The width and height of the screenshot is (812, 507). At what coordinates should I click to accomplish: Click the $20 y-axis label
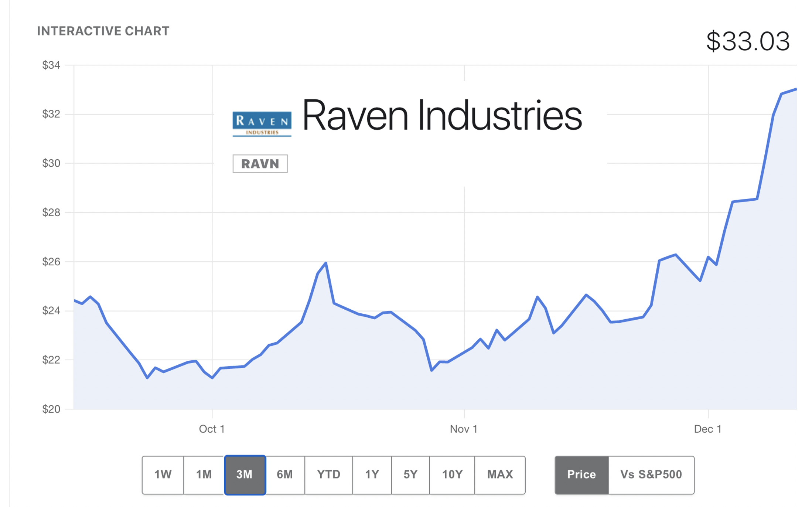pos(51,409)
